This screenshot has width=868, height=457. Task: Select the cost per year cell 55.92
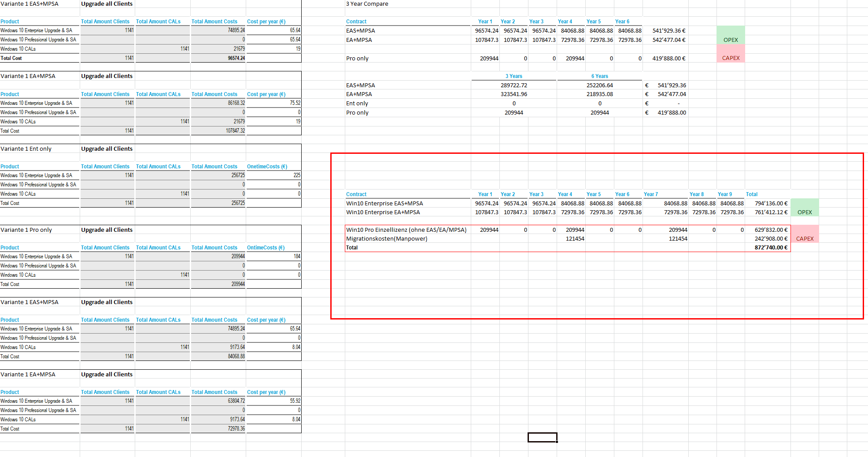tap(274, 401)
